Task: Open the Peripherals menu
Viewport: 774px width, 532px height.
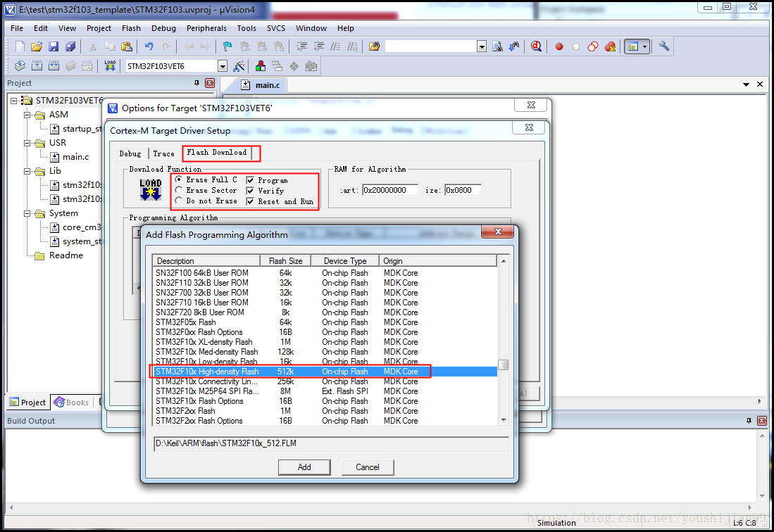Action: [206, 28]
